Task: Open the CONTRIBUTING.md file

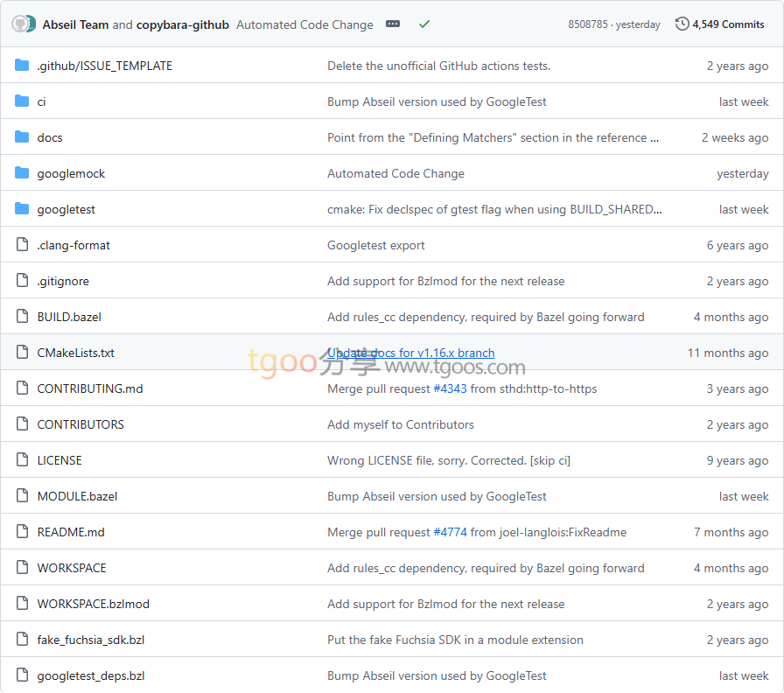Action: tap(90, 389)
